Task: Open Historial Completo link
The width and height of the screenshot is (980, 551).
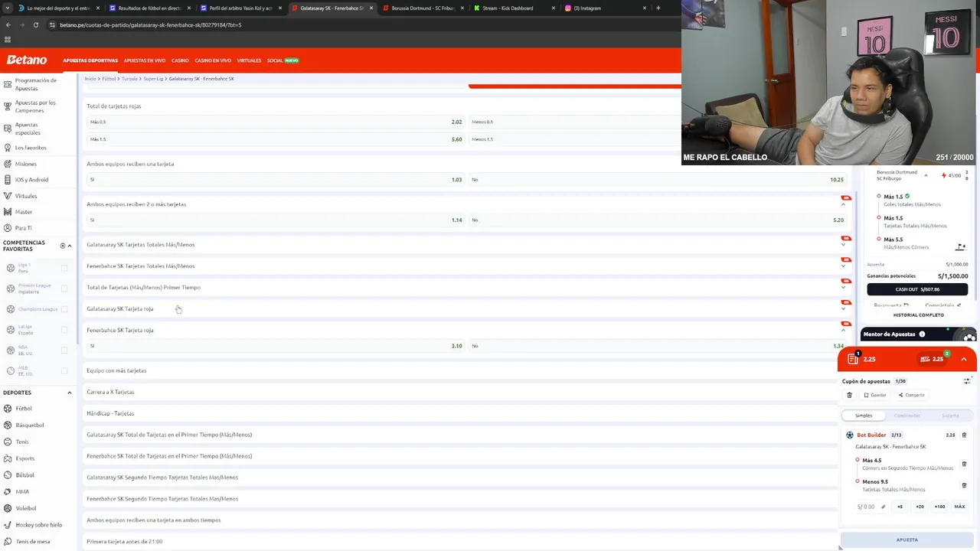Action: pyautogui.click(x=918, y=315)
